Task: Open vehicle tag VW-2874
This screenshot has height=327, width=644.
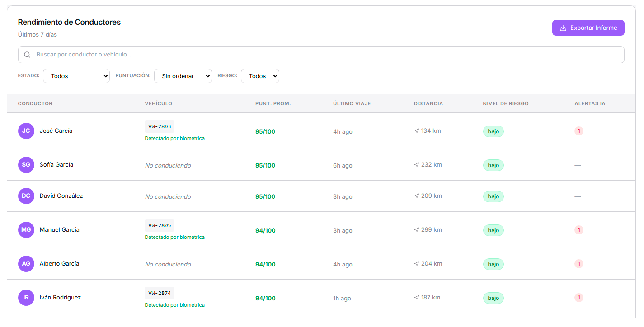Action: [x=160, y=293]
